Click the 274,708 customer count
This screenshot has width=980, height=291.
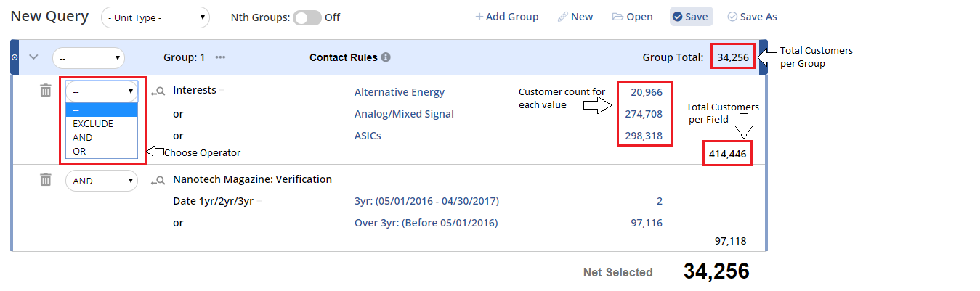coord(644,114)
